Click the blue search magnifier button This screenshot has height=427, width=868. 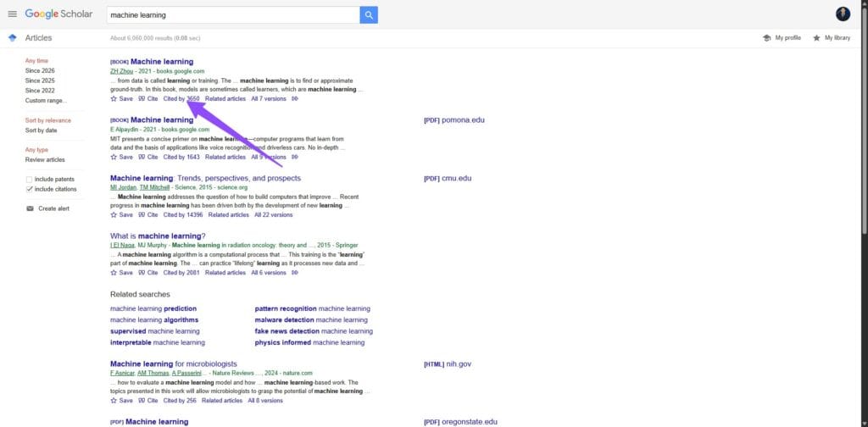(369, 15)
